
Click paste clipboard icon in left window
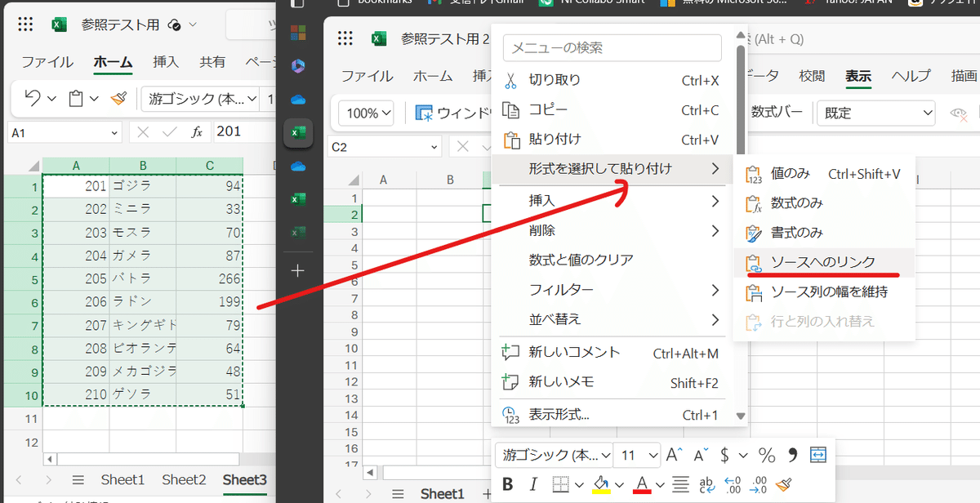pos(76,99)
